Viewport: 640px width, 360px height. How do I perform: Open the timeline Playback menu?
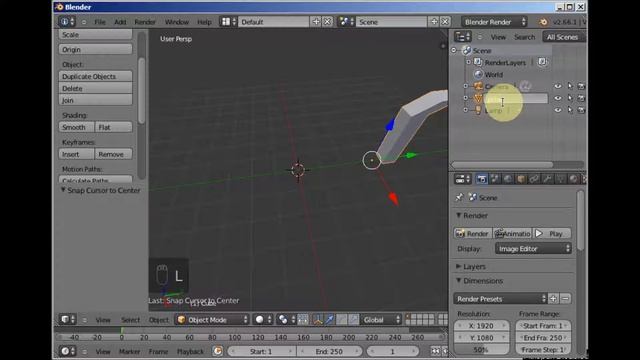tap(190, 351)
